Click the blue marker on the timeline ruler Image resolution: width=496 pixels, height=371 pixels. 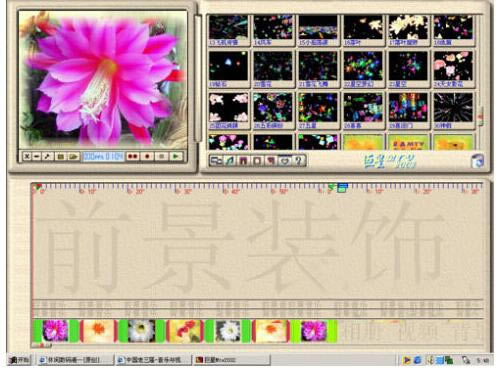pos(342,188)
